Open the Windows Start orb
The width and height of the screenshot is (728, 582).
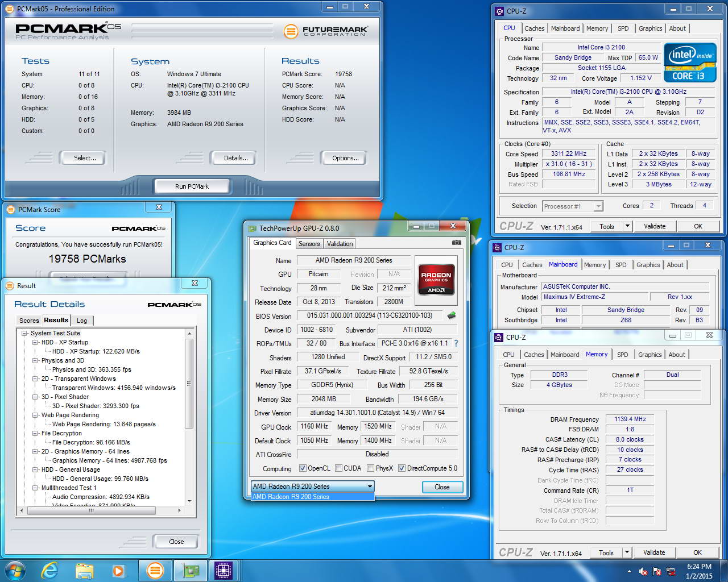pos(15,571)
